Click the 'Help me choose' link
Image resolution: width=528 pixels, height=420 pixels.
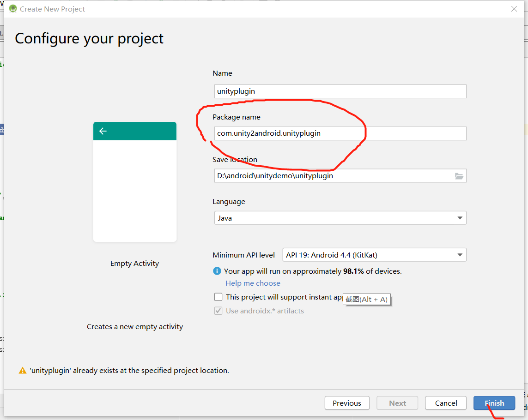253,283
